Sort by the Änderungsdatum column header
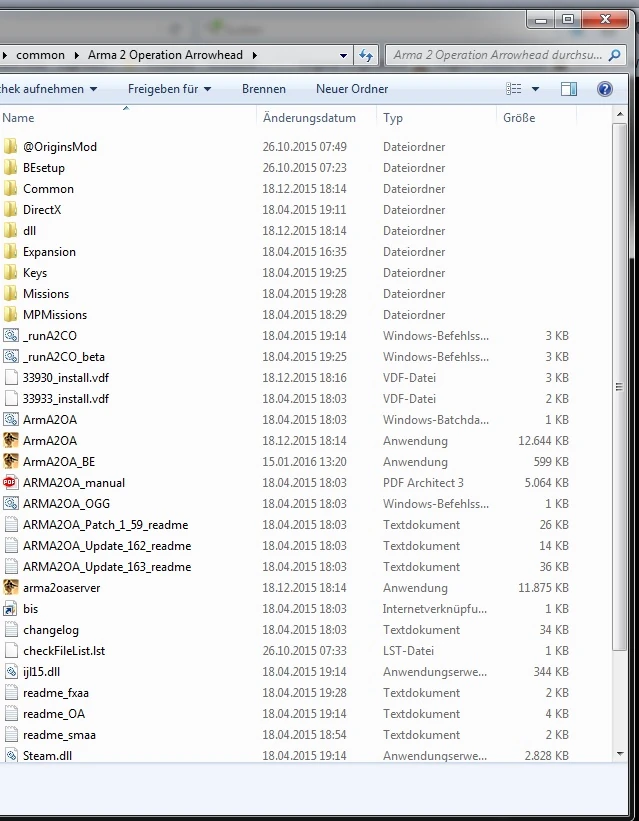 [x=316, y=118]
